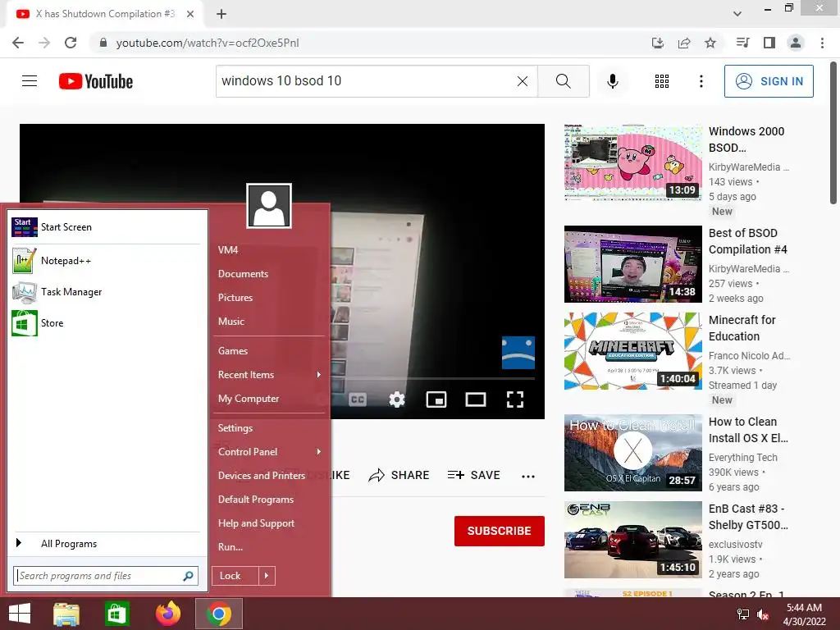Viewport: 840px width, 630px height.
Task: Start voice search with the microphone
Action: [613, 81]
